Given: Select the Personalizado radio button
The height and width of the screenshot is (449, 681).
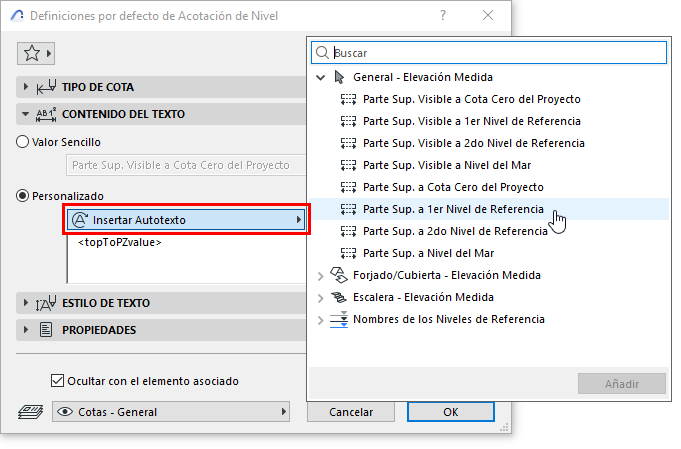Looking at the screenshot, I should tap(23, 196).
